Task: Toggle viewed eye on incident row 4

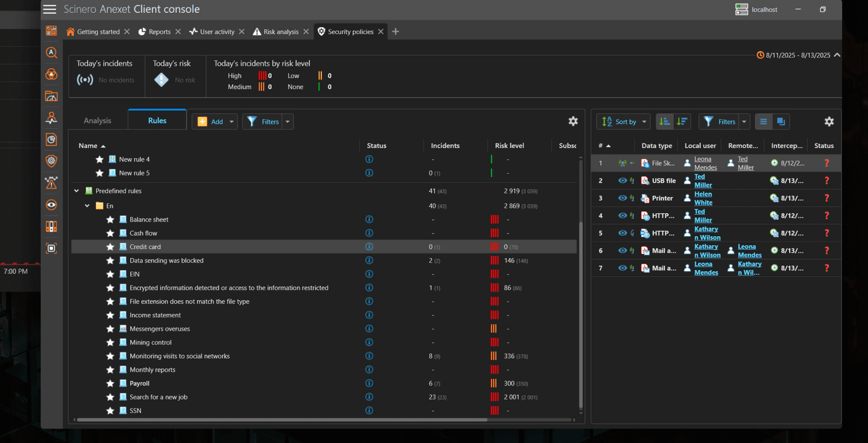Action: point(622,216)
